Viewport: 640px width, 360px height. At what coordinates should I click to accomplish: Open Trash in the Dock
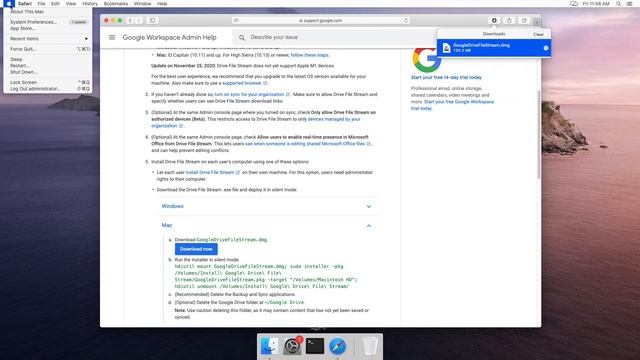click(x=369, y=346)
